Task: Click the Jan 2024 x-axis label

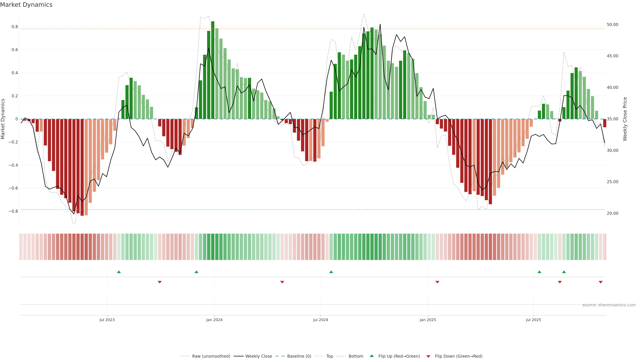Action: tap(214, 320)
